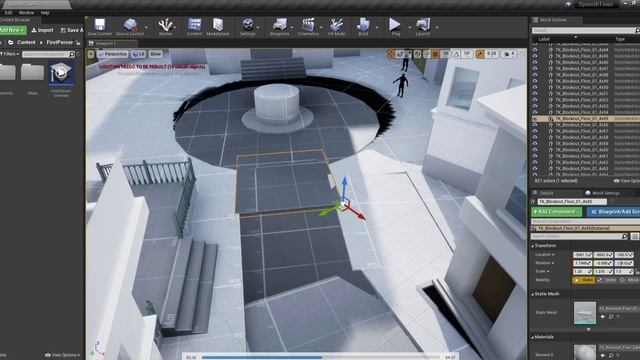Click the magnifier icon in the details search

pyautogui.click(x=624, y=236)
